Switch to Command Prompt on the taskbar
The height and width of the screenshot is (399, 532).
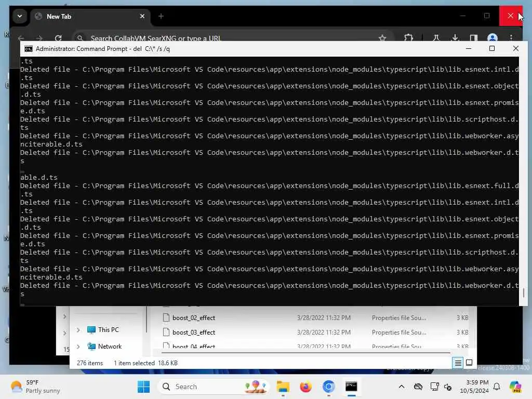click(x=351, y=387)
